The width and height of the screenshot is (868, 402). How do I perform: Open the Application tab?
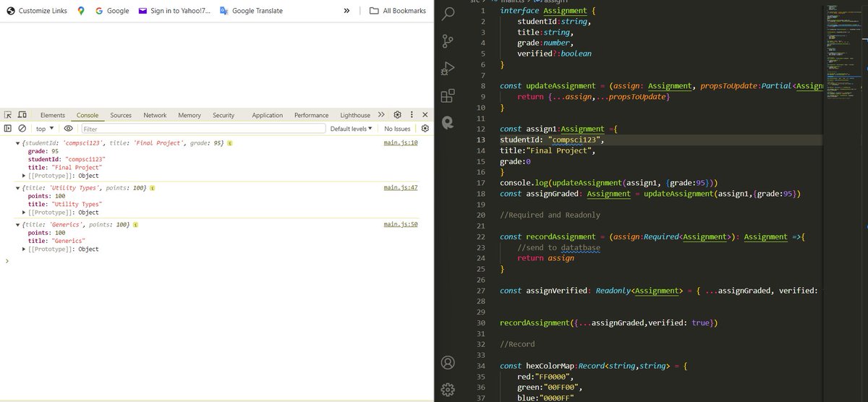268,115
